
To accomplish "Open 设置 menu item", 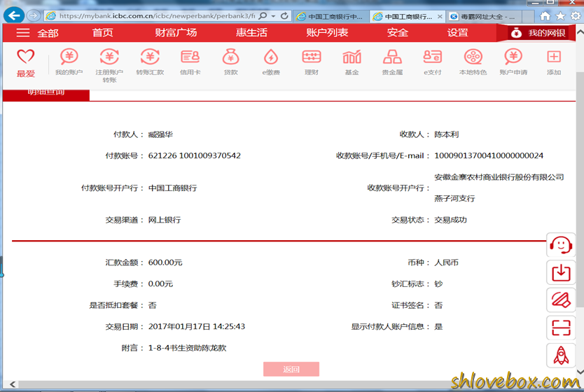I will tap(457, 33).
